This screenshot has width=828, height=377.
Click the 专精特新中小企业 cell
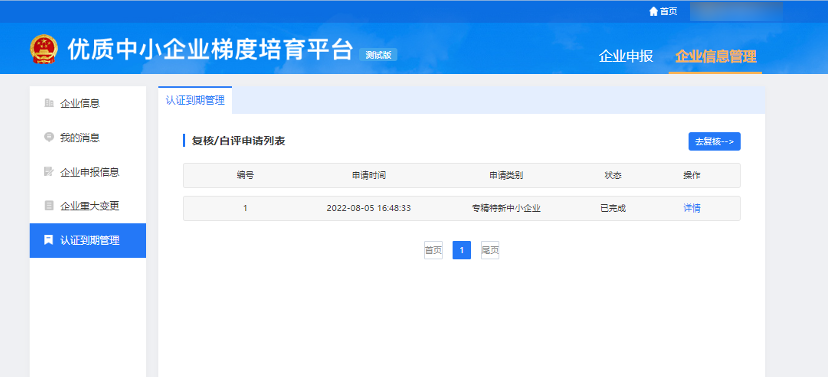(506, 208)
